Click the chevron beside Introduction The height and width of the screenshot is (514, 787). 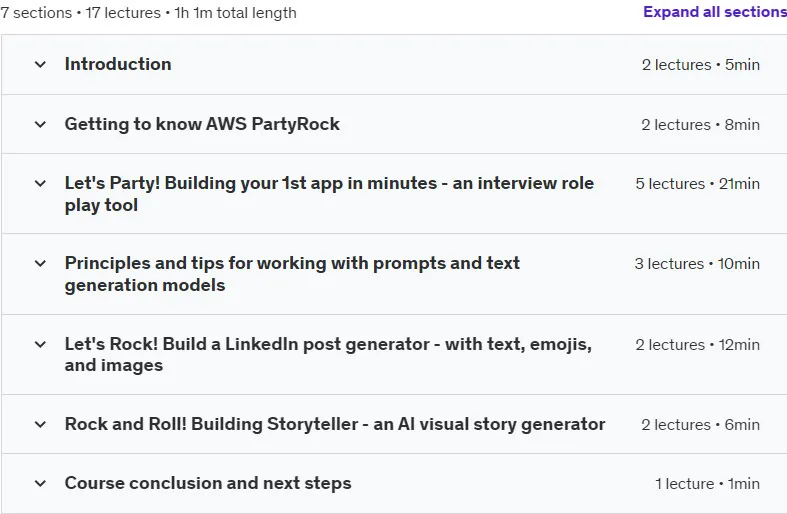(40, 64)
